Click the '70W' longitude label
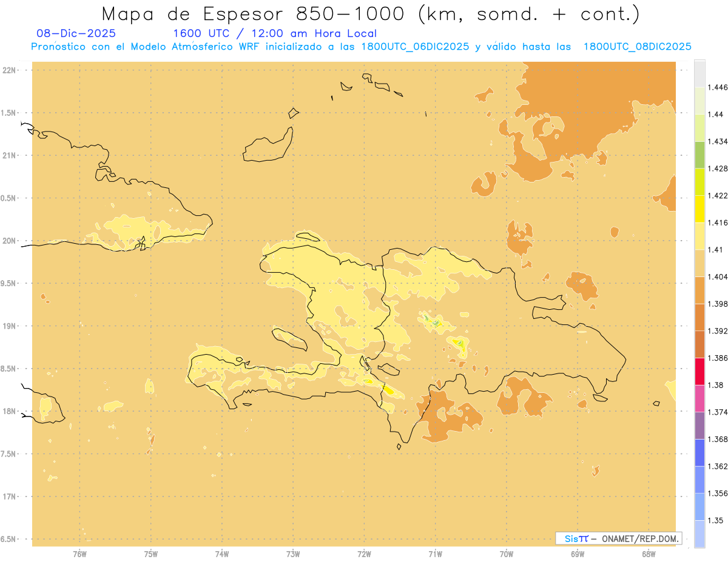Viewport: 728px width, 562px height. tap(507, 554)
